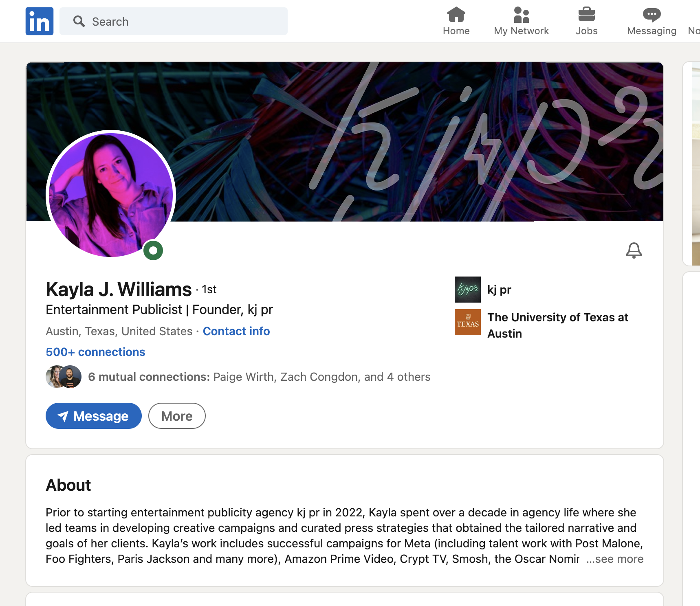The width and height of the screenshot is (700, 606).
Task: Open Kayla's profile photo
Action: pyautogui.click(x=111, y=194)
